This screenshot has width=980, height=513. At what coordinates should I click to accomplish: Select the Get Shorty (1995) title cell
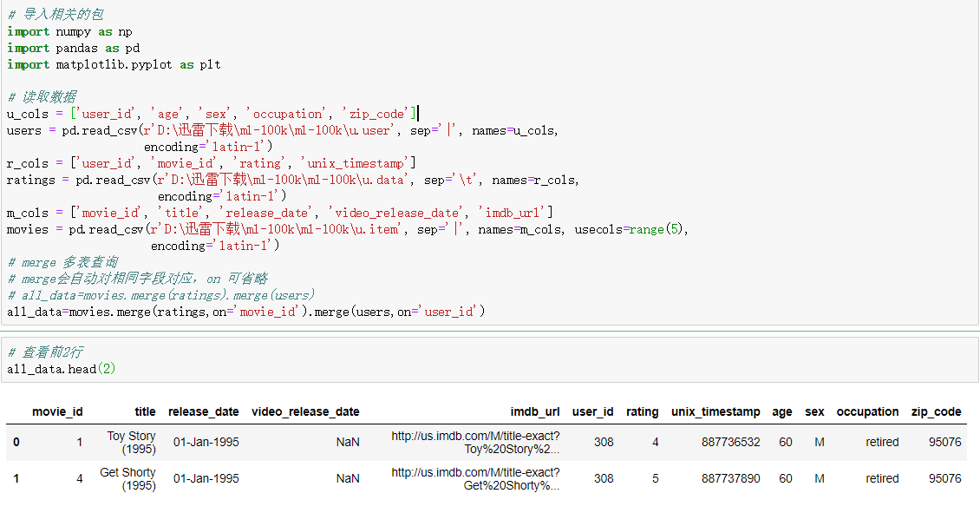click(127, 479)
